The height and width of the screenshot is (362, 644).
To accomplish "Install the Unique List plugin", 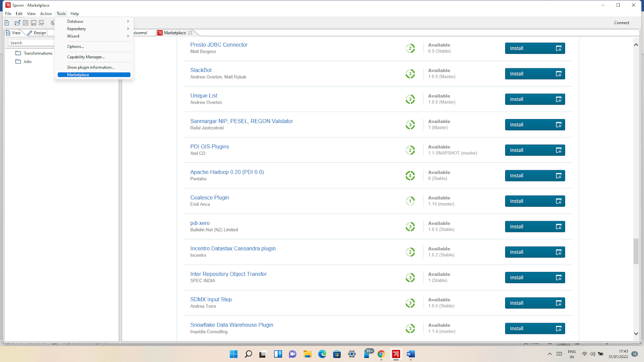I will tap(535, 99).
